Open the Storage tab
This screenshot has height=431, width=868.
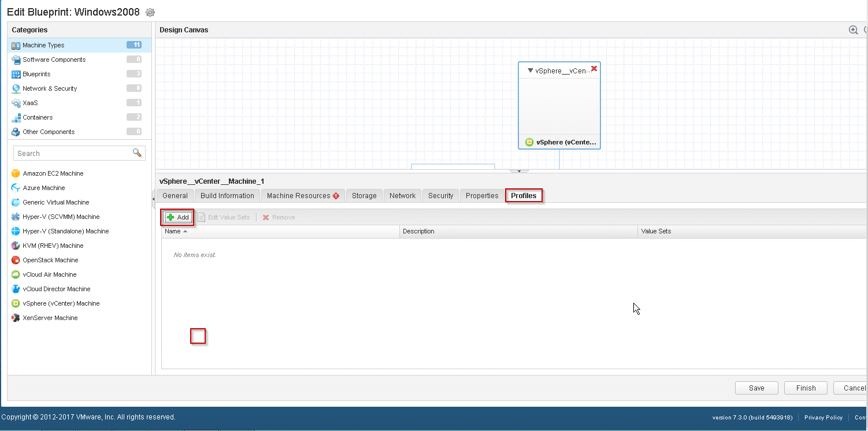tap(364, 196)
